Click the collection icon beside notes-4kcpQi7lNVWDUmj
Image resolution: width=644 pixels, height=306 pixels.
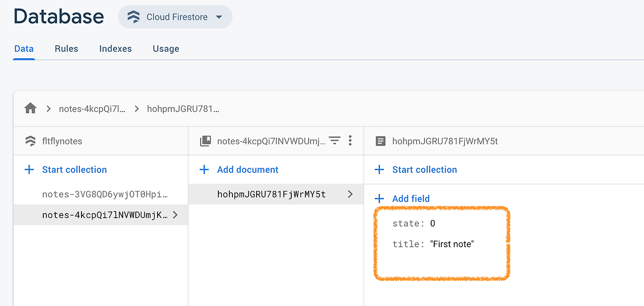(x=205, y=141)
